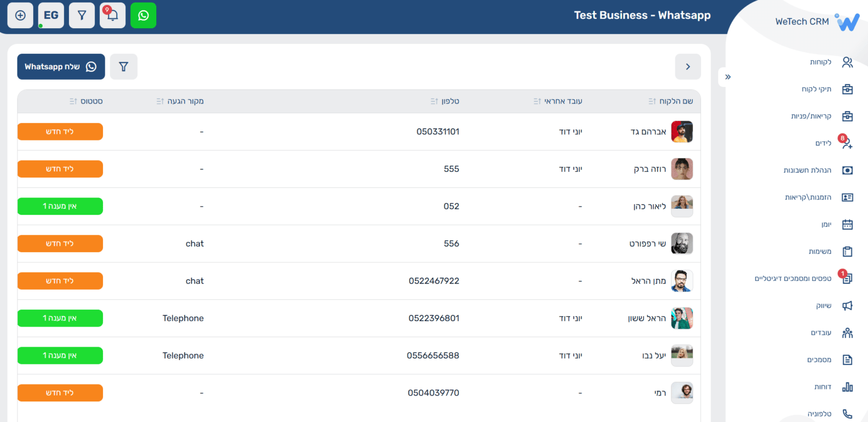Open the table filter funnel button
This screenshot has height=422, width=868.
click(124, 67)
